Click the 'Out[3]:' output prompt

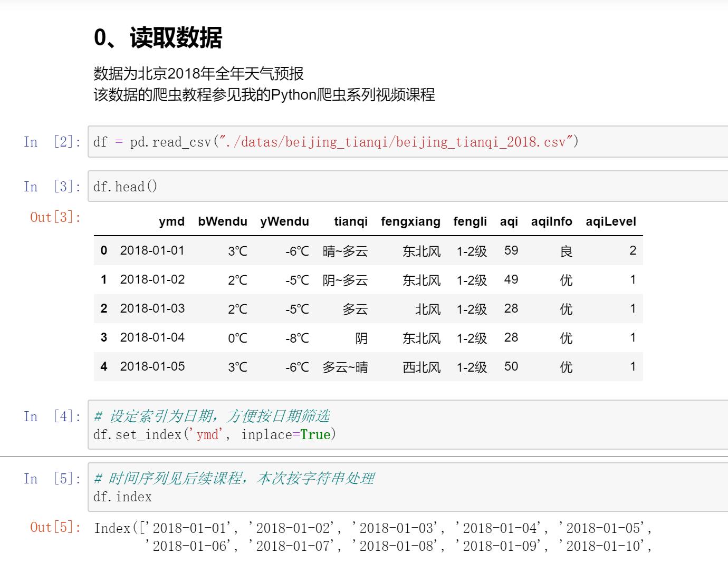point(56,217)
